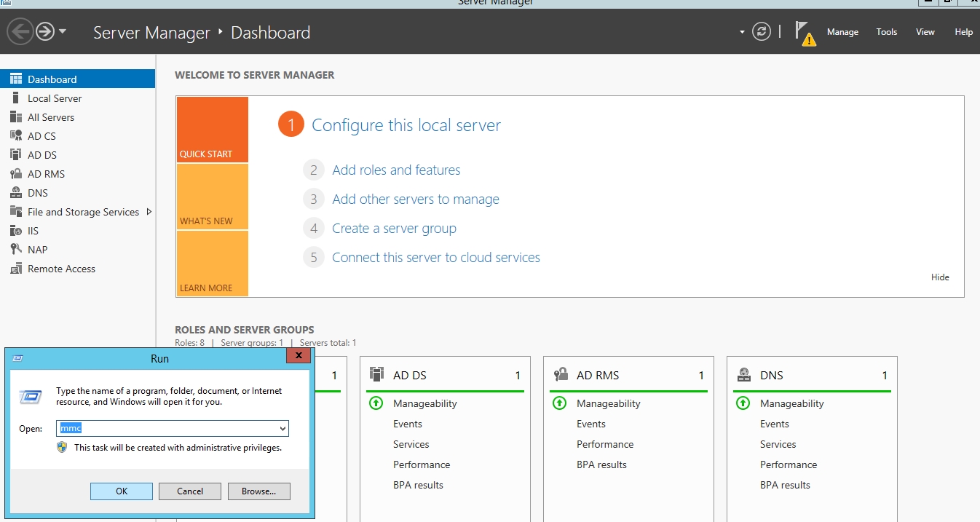The height and width of the screenshot is (522, 980).
Task: Click the Run dialog title bar icon
Action: 18,358
